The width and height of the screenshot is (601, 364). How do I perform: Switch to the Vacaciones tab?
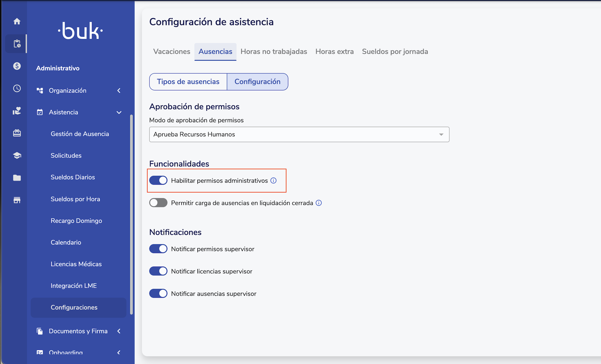[x=172, y=52]
